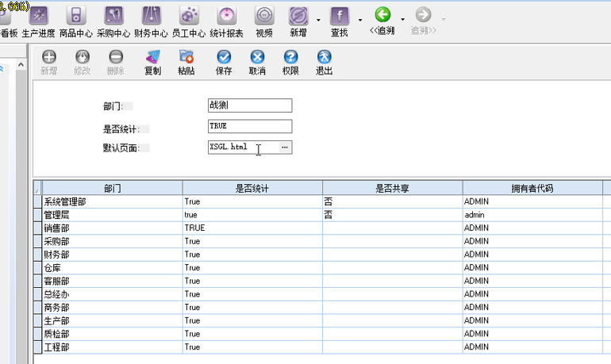Image resolution: width=611 pixels, height=364 pixels.
Task: Click the row selector beside 仓库
Action: pos(38,268)
